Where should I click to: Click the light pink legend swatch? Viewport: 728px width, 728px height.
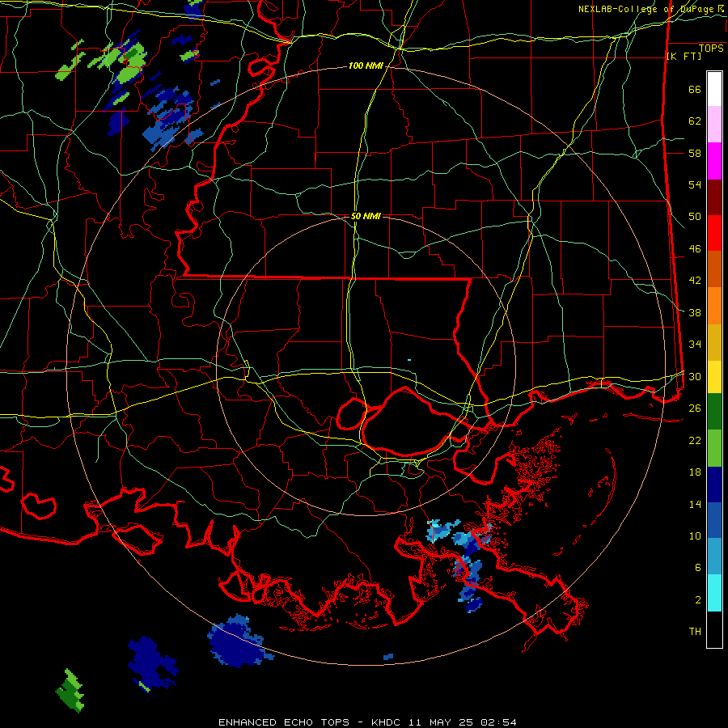(x=714, y=125)
